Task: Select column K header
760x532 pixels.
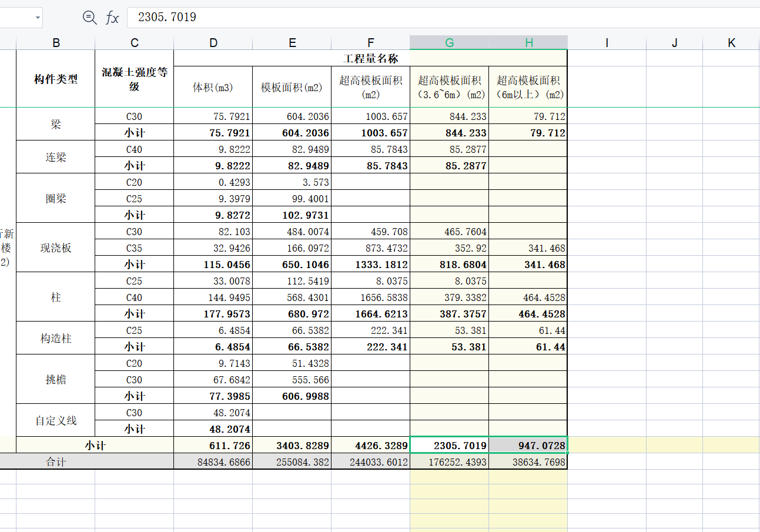Action: click(731, 42)
